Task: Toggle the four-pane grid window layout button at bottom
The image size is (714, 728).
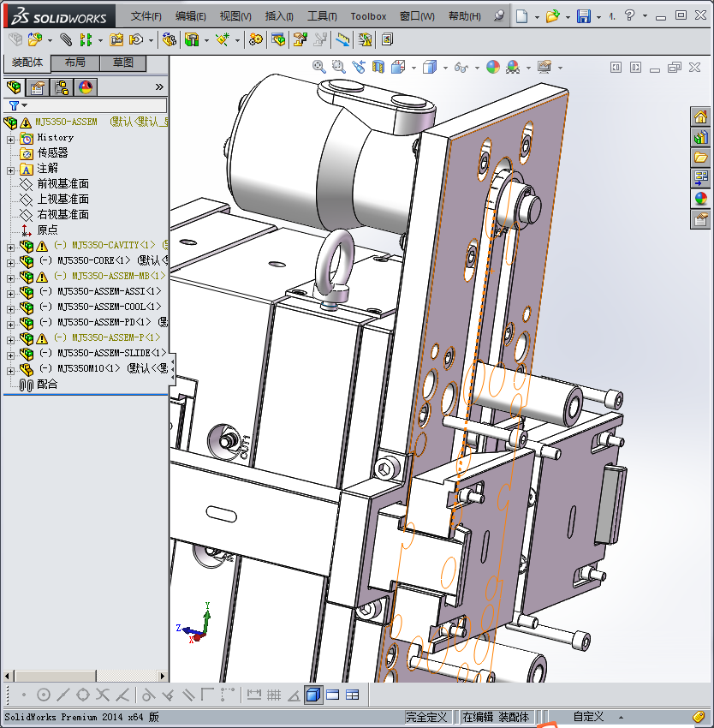Action: pyautogui.click(x=353, y=695)
